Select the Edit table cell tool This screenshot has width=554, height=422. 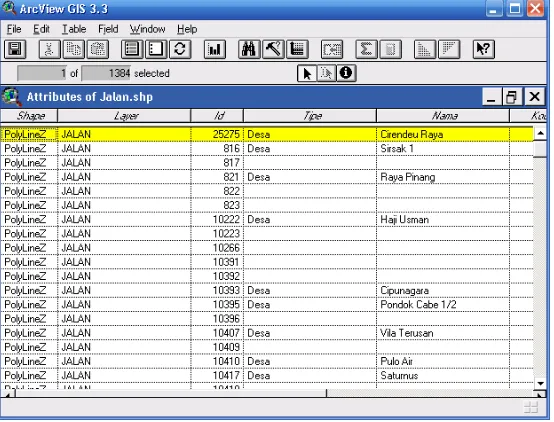(326, 74)
